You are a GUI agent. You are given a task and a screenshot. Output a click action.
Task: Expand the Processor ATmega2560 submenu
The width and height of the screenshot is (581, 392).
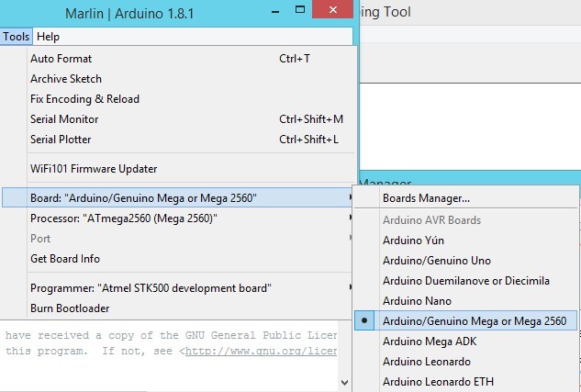[x=178, y=218]
